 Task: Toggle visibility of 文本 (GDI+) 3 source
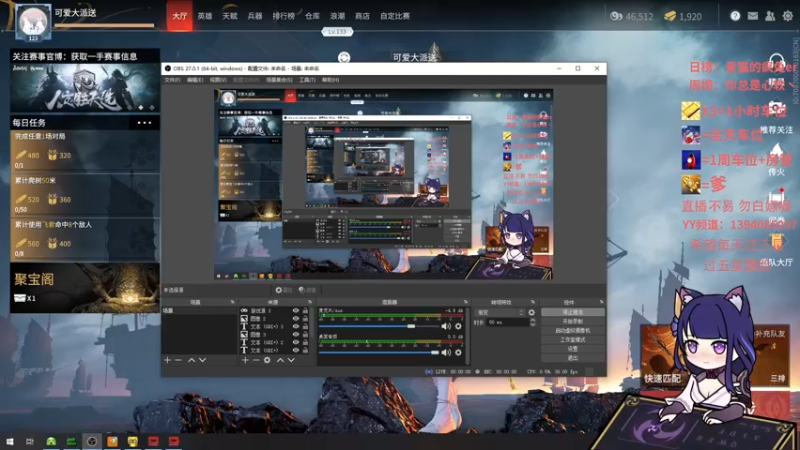(295, 327)
